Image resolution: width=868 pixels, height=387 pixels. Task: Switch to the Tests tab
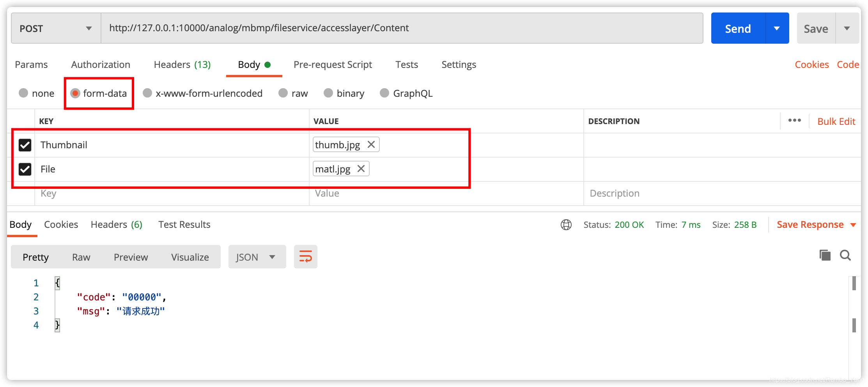[406, 64]
